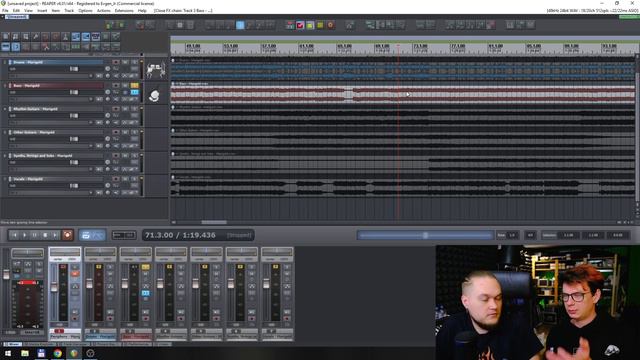Viewport: 640px width, 360px height.
Task: Click the Drums mixer strip volume fader
Action: pos(89,284)
